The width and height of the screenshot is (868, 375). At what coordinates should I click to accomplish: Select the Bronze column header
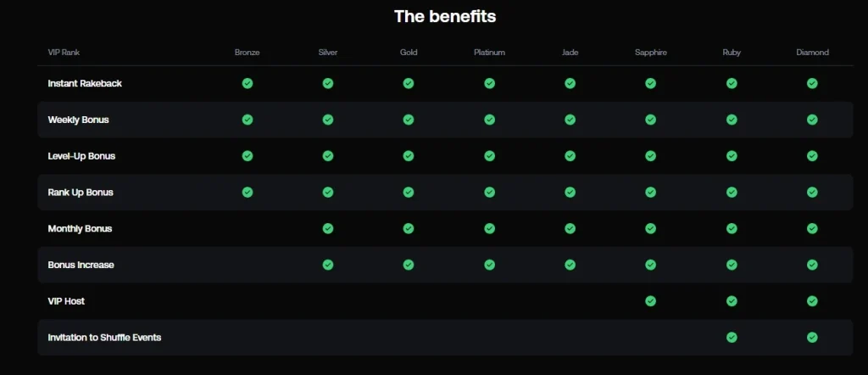click(247, 53)
